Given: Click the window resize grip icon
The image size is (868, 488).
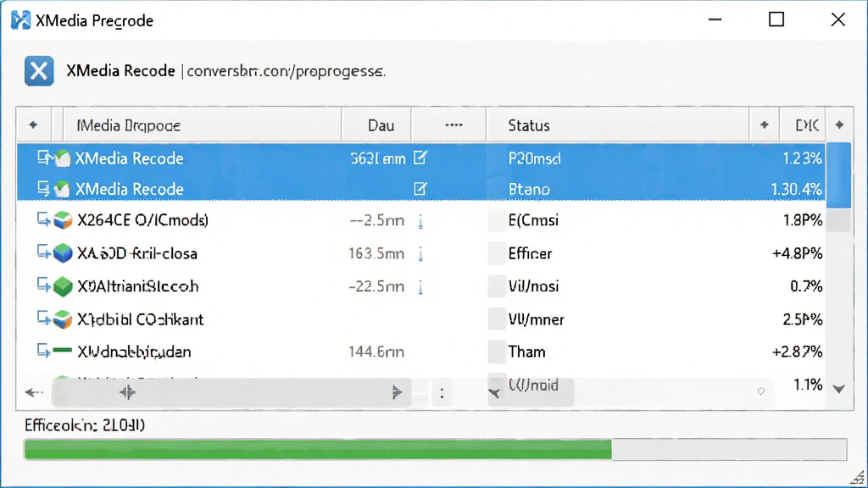Looking at the screenshot, I should pos(857,478).
